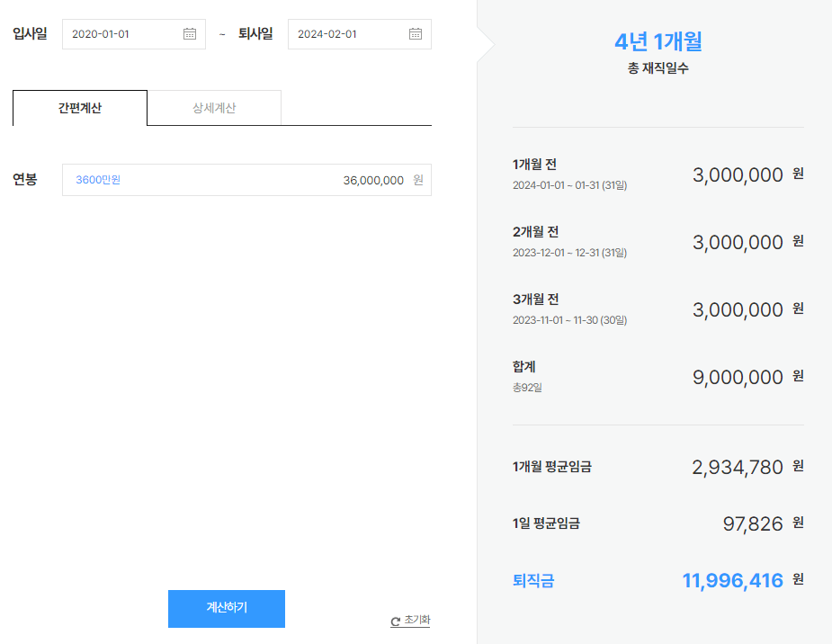Click the 총 재직일수 caption
Screen dimensions: 832x644
click(658, 67)
